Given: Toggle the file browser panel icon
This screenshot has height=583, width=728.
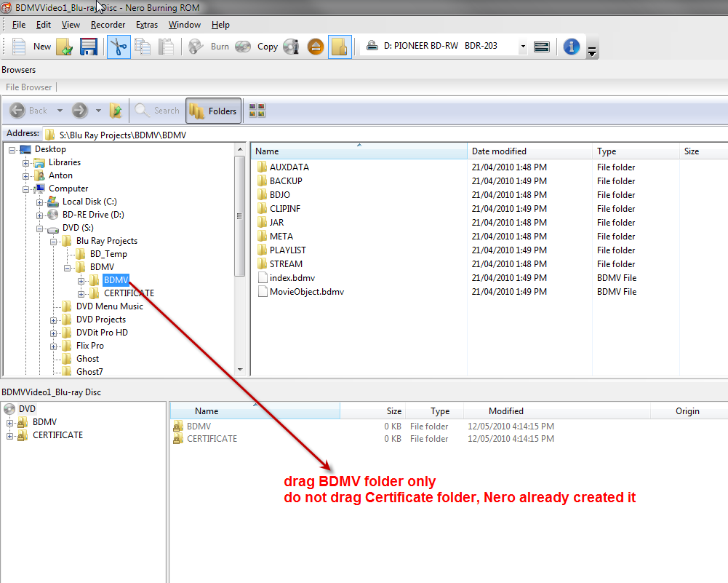Looking at the screenshot, I should 340,47.
